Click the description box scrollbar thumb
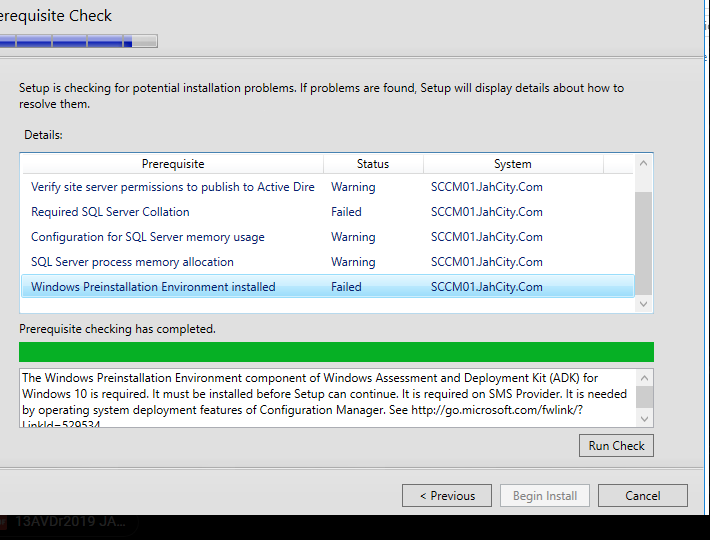The width and height of the screenshot is (710, 540). pos(645,396)
